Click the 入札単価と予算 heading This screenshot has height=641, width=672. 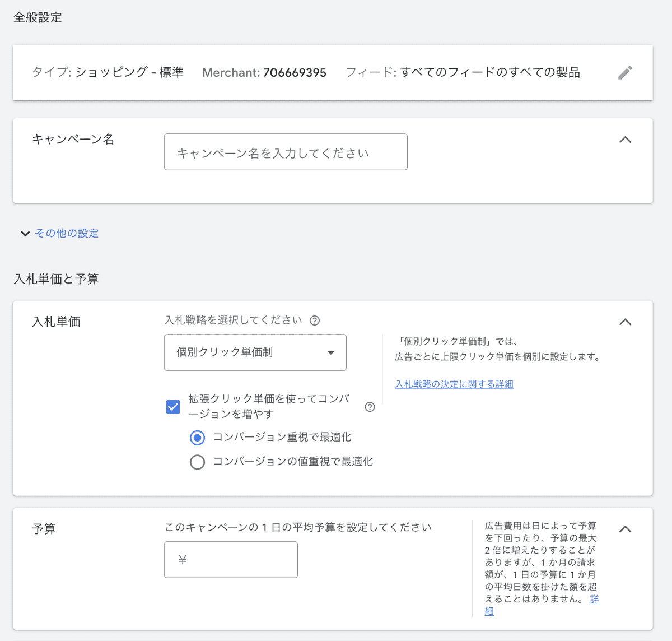(x=56, y=279)
